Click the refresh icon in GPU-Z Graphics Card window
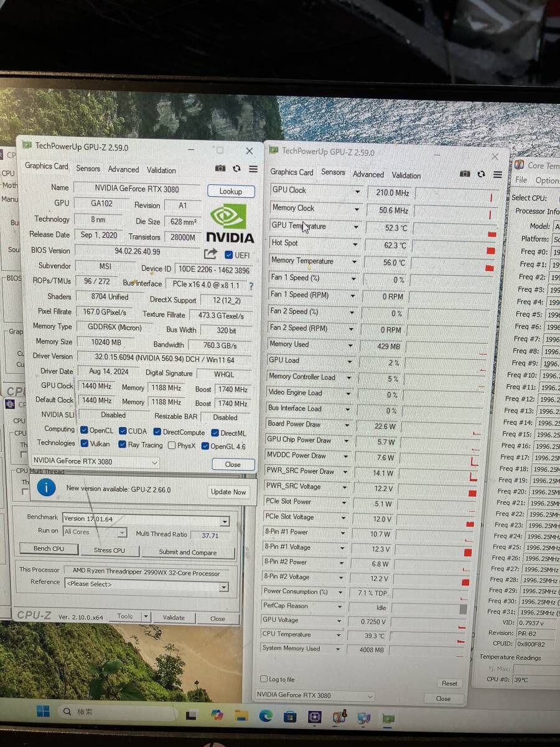The height and width of the screenshot is (747, 560). 236,169
